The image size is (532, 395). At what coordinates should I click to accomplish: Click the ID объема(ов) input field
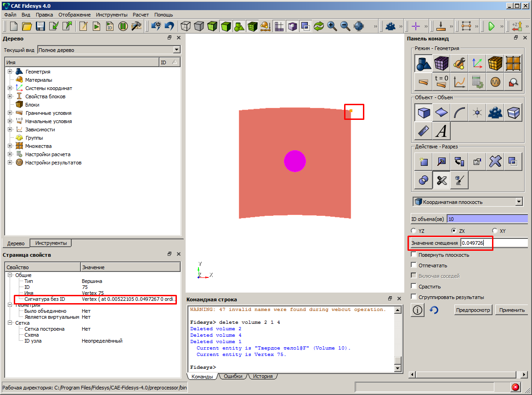pos(487,219)
